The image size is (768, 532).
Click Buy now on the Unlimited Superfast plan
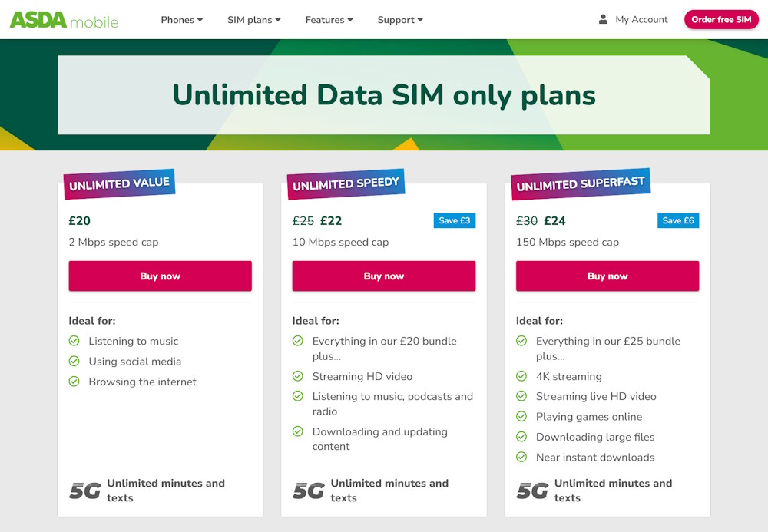(607, 276)
